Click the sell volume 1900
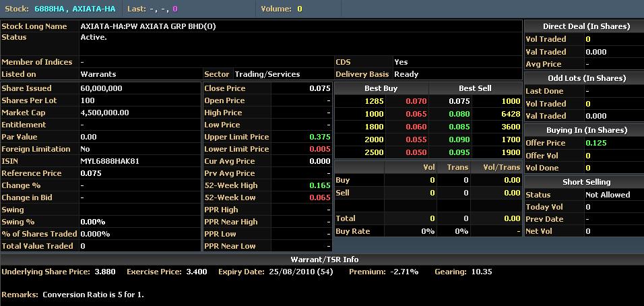Screen dimensions: 644x306 (511, 152)
